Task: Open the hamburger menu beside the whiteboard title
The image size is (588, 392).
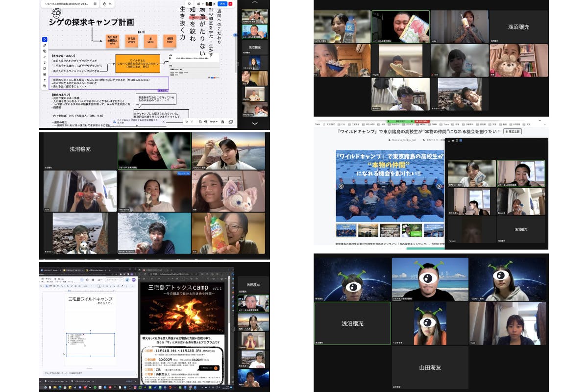Action: point(95,3)
